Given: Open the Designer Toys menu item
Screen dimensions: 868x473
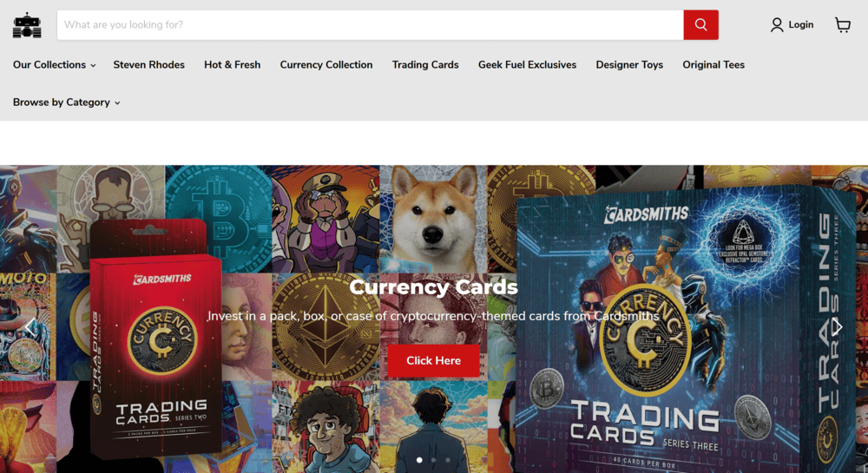Looking at the screenshot, I should (629, 65).
